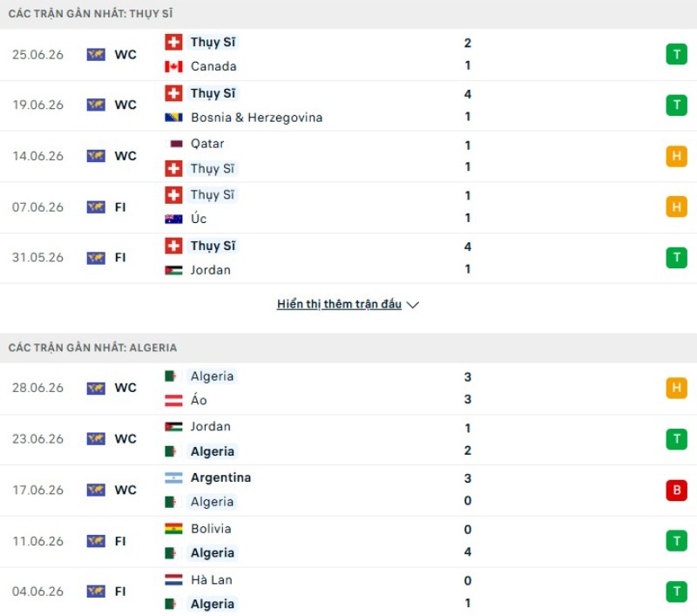The height and width of the screenshot is (616, 697).
Task: Click the red B badge for Argentina vs Algeria
Action: [x=677, y=491]
